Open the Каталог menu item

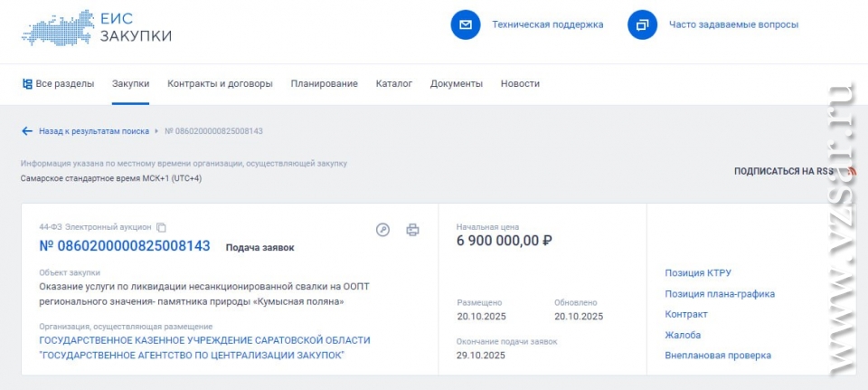393,84
